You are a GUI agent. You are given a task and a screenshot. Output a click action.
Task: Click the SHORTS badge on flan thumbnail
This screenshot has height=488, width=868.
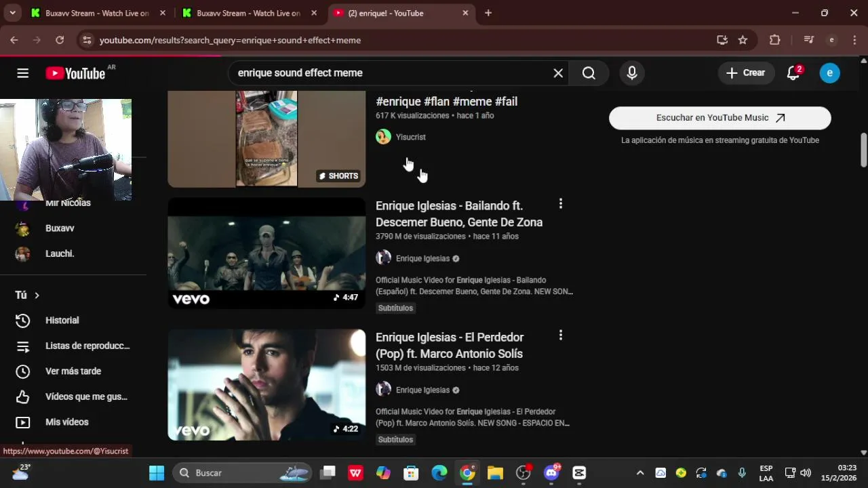pos(338,176)
